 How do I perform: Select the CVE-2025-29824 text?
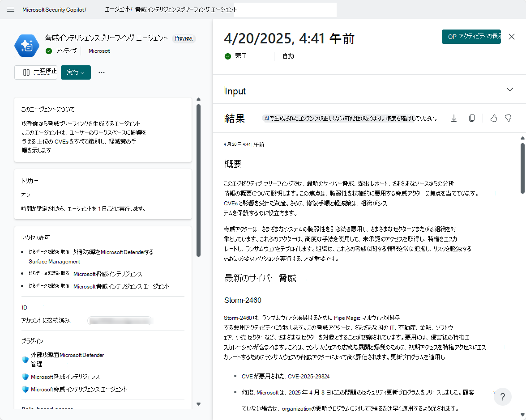[x=308, y=377]
